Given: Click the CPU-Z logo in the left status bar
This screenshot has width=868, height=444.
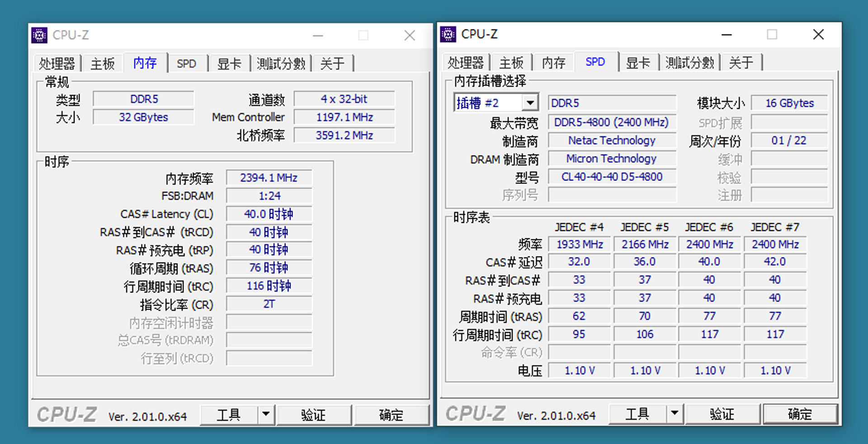Looking at the screenshot, I should pyautogui.click(x=67, y=414).
